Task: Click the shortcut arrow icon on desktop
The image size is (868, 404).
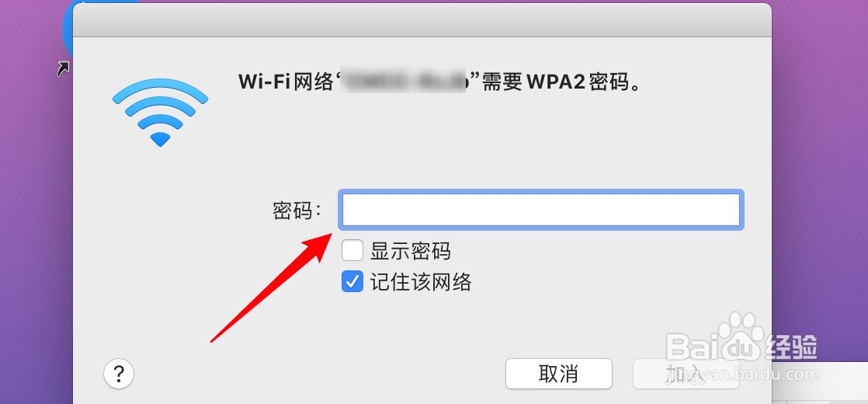Action: pyautogui.click(x=63, y=68)
